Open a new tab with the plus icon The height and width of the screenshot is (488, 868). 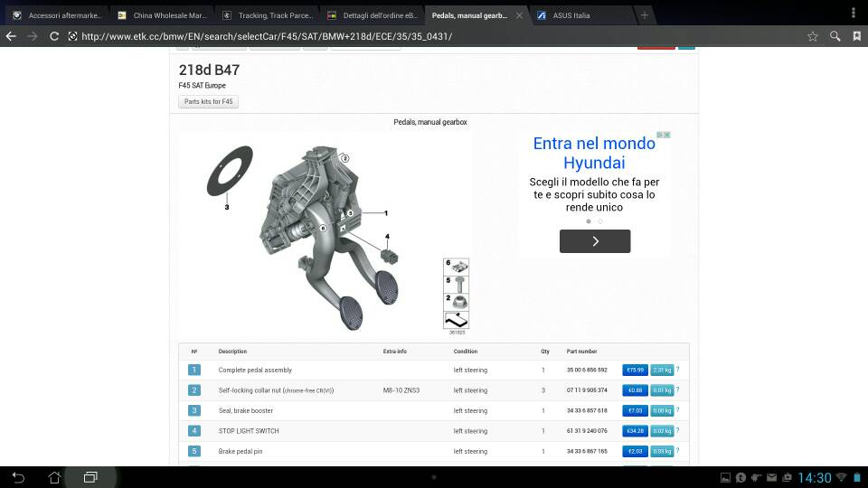pyautogui.click(x=645, y=15)
